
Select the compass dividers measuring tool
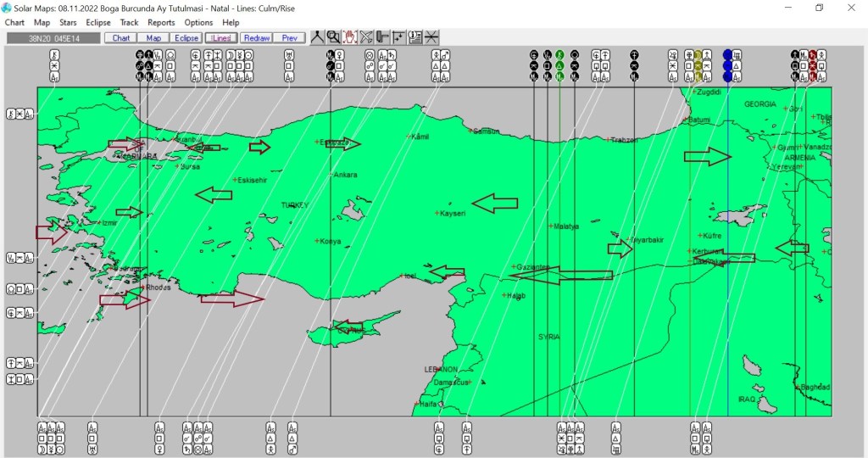pyautogui.click(x=317, y=37)
